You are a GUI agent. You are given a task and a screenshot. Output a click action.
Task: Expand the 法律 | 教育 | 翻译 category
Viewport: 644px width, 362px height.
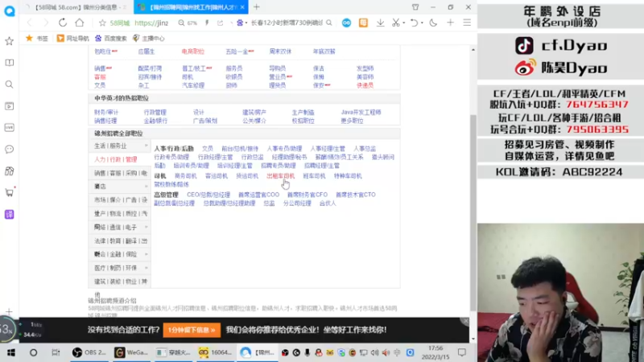tap(119, 241)
